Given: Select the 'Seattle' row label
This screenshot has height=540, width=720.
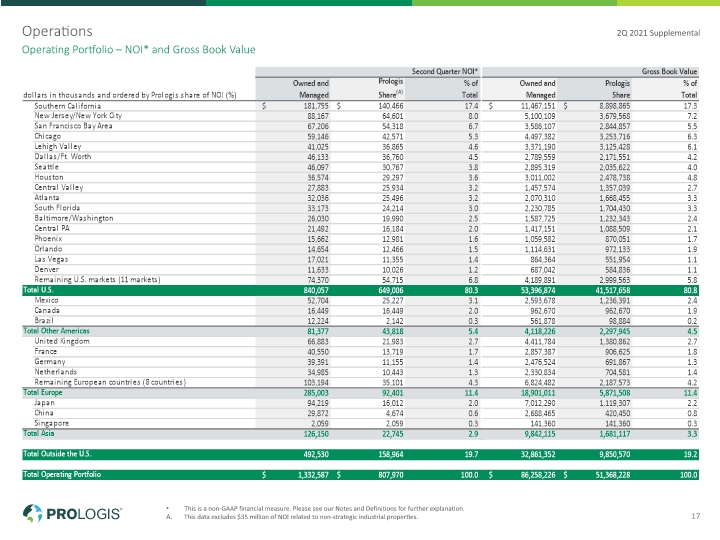Looking at the screenshot, I should (46, 167).
